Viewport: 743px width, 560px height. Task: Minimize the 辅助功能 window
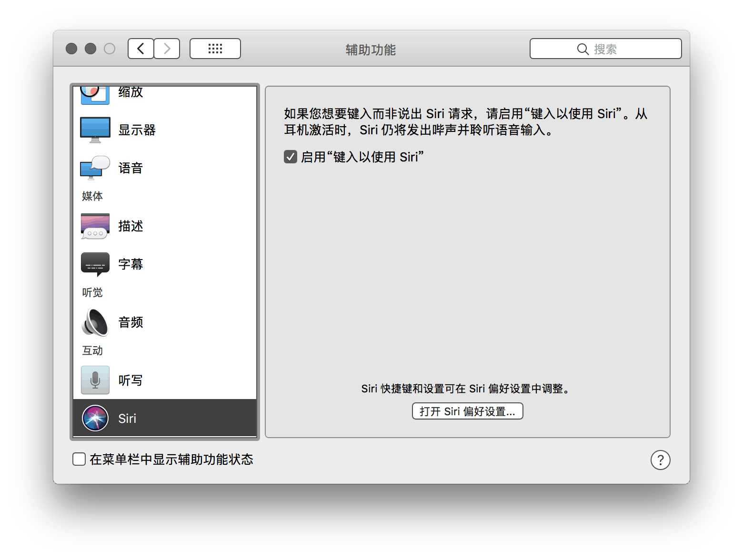point(90,49)
